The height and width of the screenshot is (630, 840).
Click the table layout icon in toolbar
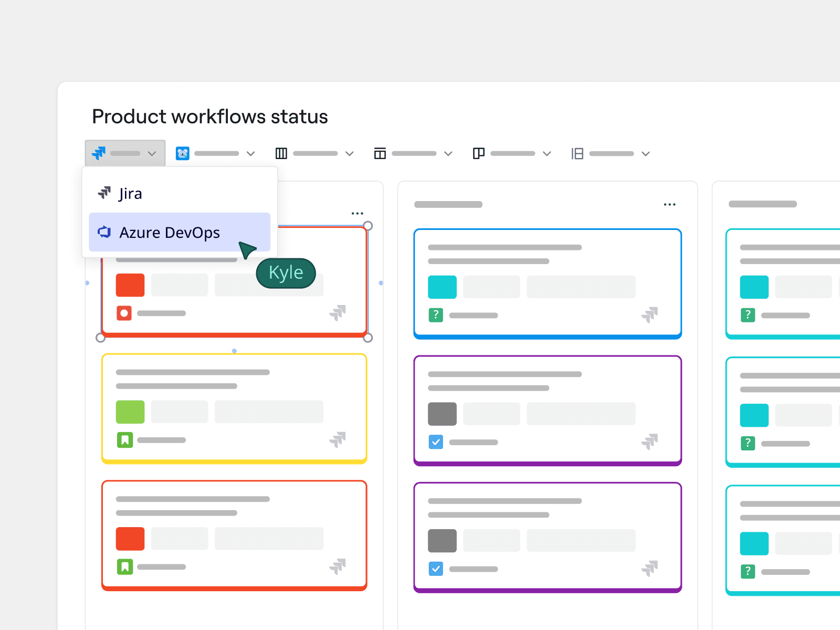tap(380, 153)
